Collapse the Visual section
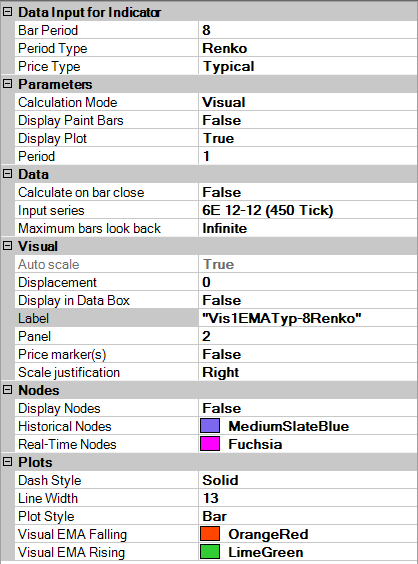The height and width of the screenshot is (564, 418). point(7,246)
